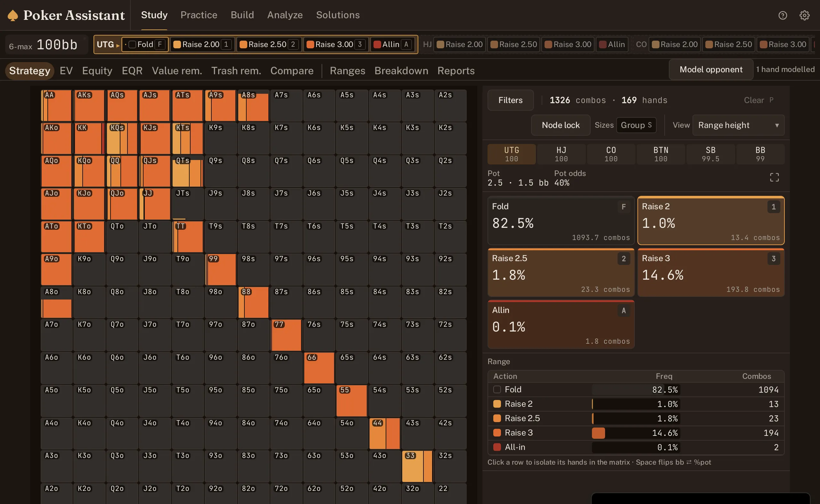Select HJ Raise 3.00 action
The image size is (820, 504).
pyautogui.click(x=568, y=44)
